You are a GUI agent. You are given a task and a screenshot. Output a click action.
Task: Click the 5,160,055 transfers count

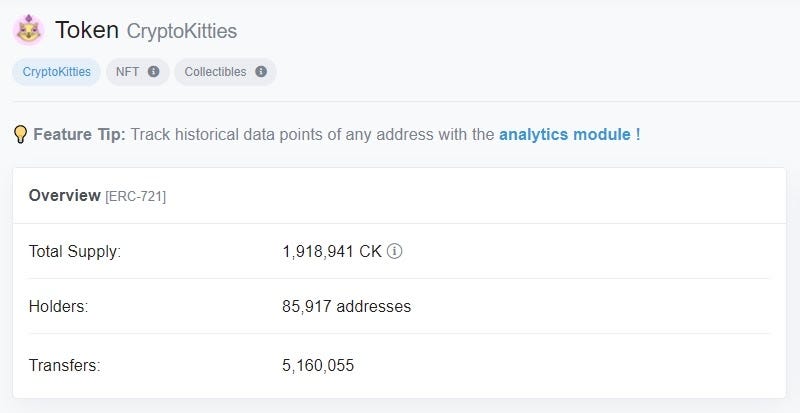[x=318, y=366]
